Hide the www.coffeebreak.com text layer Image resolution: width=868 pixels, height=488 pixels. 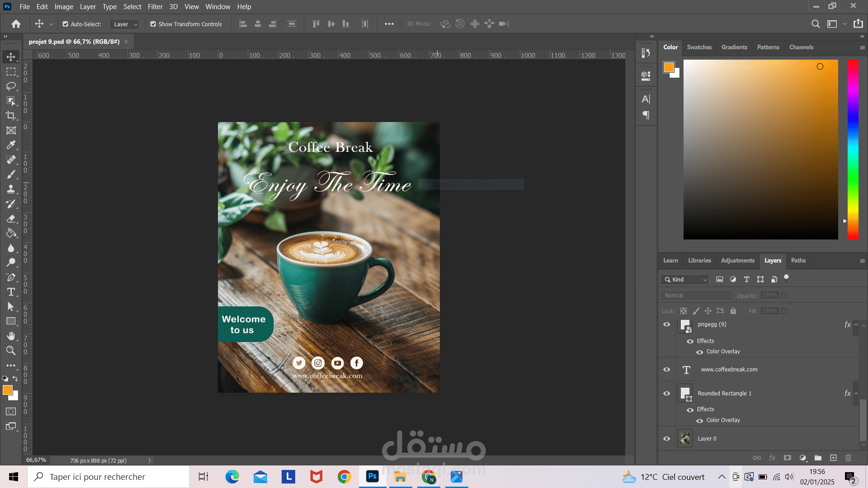pos(666,370)
